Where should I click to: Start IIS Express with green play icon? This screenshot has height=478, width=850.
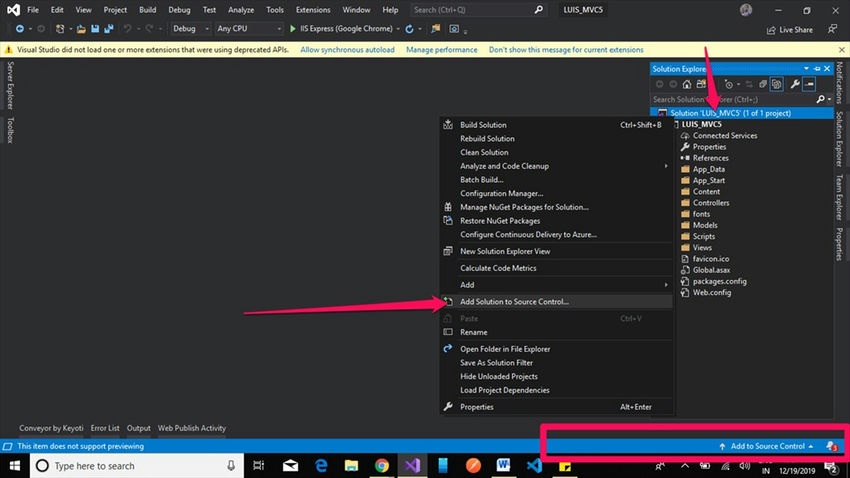coord(293,29)
